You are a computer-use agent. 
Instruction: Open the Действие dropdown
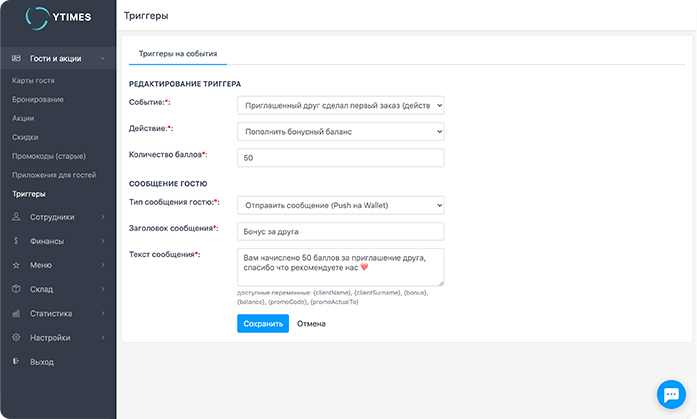click(340, 131)
